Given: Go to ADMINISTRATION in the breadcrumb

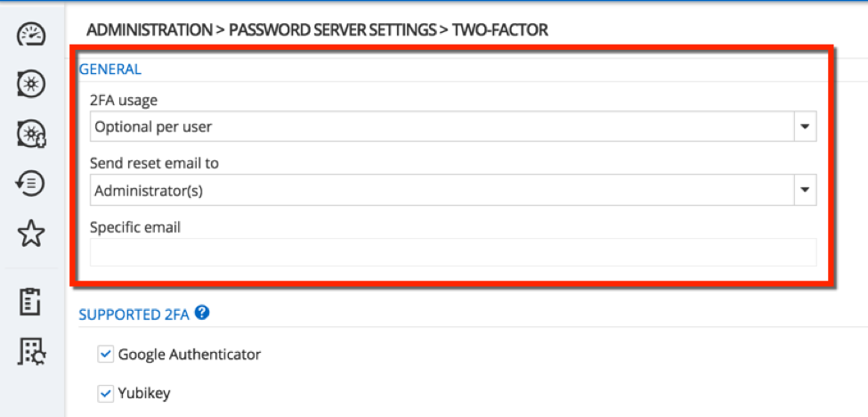Looking at the screenshot, I should click(150, 30).
